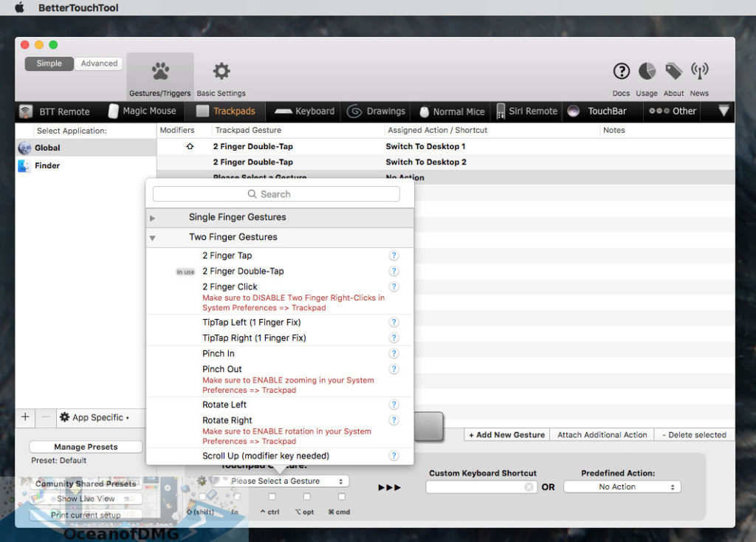756x542 pixels.
Task: Switch to the Siri Remote tab
Action: pyautogui.click(x=526, y=111)
